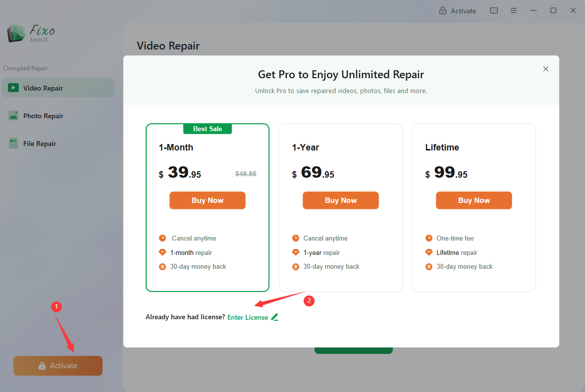Open the File Repair sidebar item
This screenshot has width=585, height=392.
click(x=58, y=144)
